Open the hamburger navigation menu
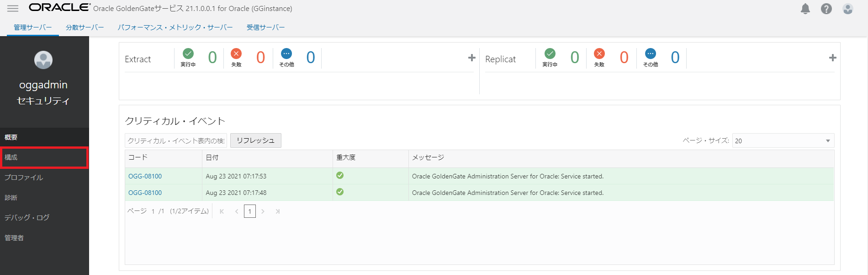This screenshot has width=868, height=275. click(x=13, y=9)
